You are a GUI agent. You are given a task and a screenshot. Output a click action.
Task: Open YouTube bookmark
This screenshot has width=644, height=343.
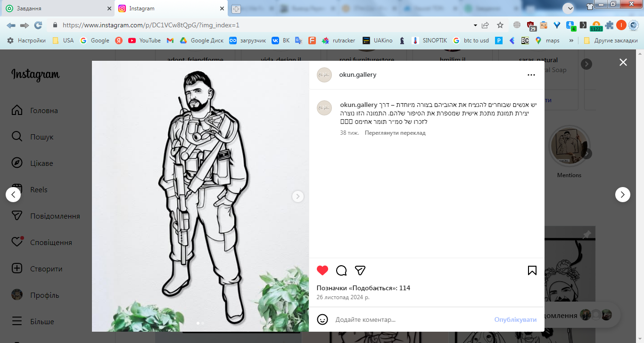144,41
